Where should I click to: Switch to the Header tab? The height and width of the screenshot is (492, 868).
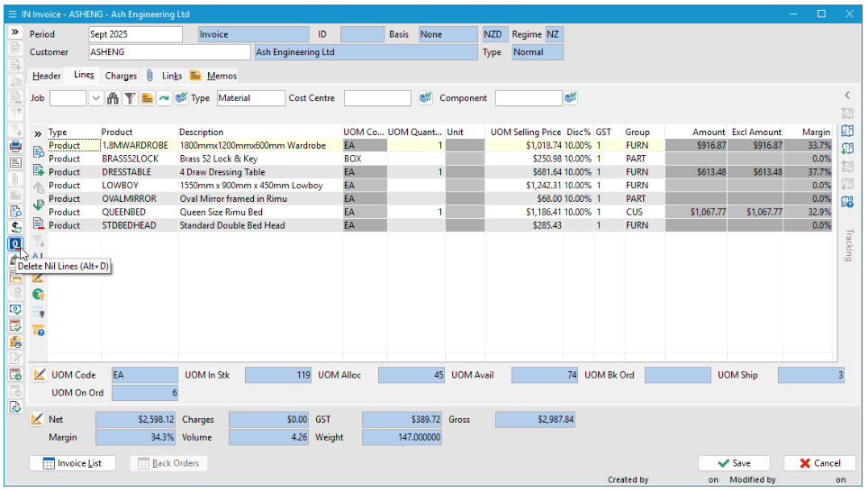[x=47, y=76]
